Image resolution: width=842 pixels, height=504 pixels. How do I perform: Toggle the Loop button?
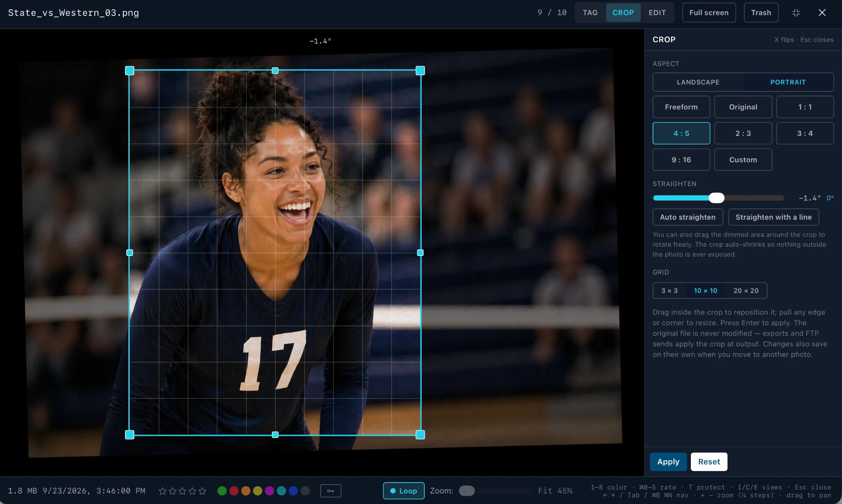point(403,491)
